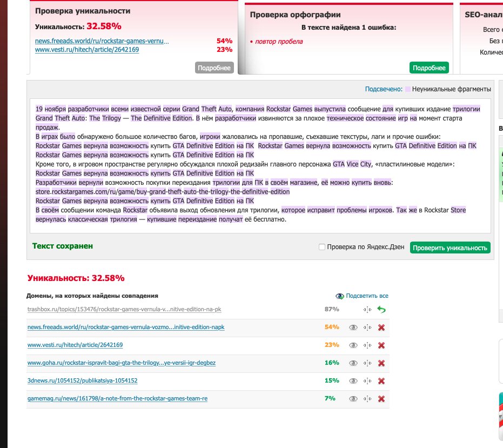
Task: Open side-by-side comparison for the trashbox.ru row
Action: [x=367, y=310]
